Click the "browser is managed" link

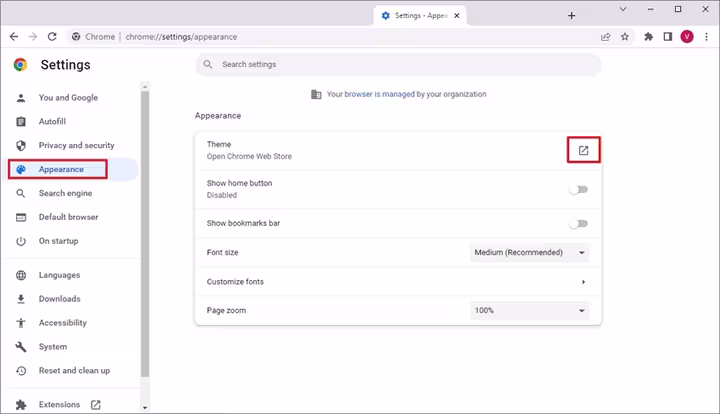tap(380, 94)
